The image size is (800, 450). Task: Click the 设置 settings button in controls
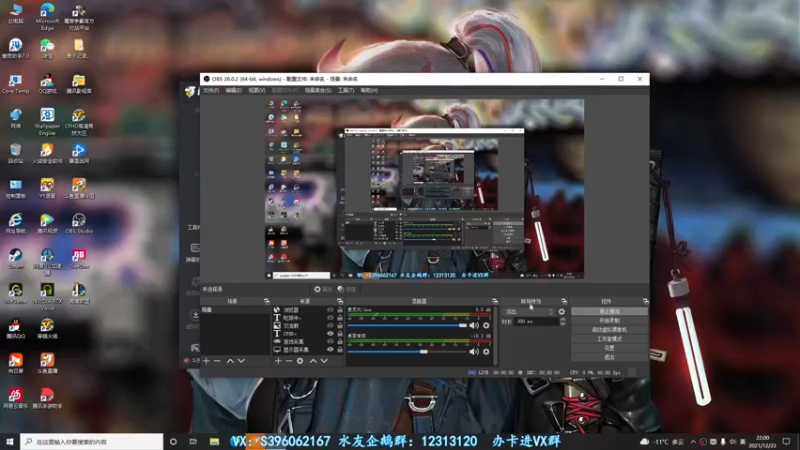pyautogui.click(x=609, y=348)
